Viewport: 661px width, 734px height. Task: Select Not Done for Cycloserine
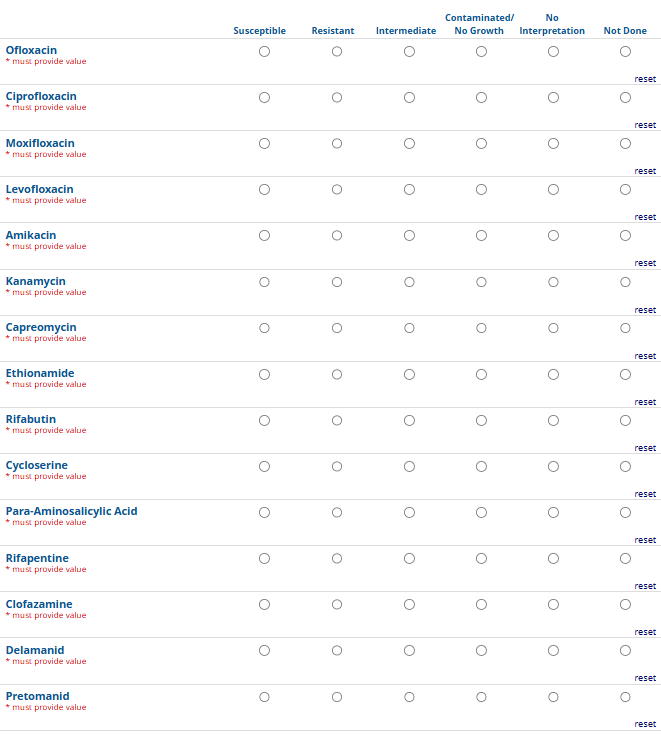point(625,466)
